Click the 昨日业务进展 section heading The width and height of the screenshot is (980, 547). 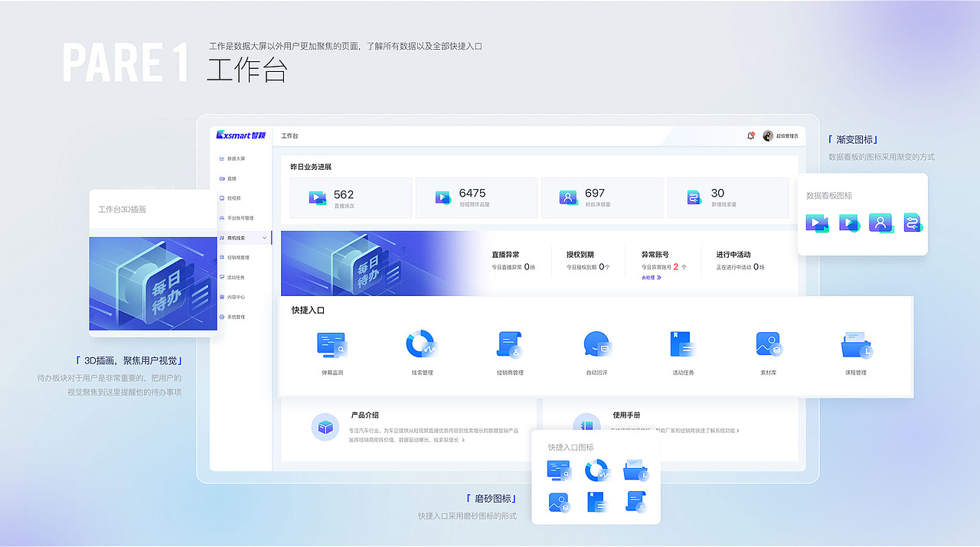tap(311, 166)
